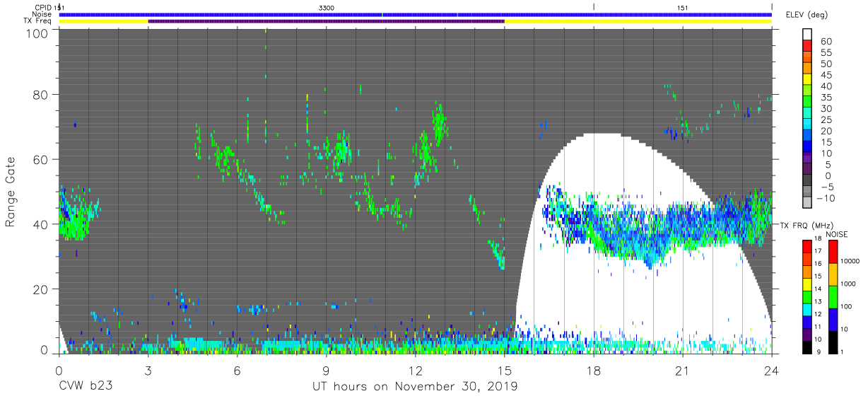Screen dimensions: 868x401
Task: Pick the orange cell of the NOISE color bar
Action: click(835, 274)
